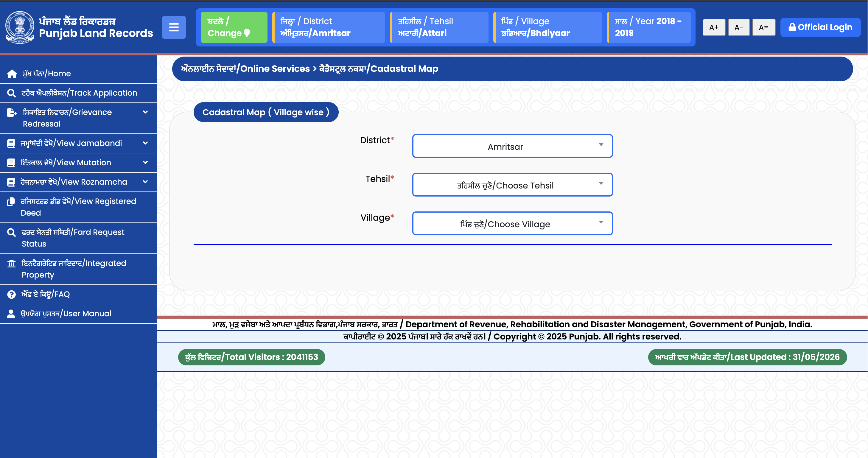
Task: Click the Copyright 2025 Punjab footer text
Action: click(512, 337)
